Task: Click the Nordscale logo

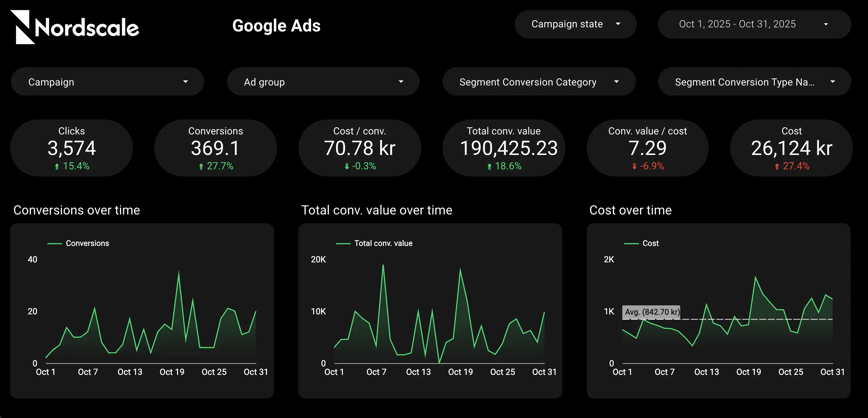Action: (75, 27)
